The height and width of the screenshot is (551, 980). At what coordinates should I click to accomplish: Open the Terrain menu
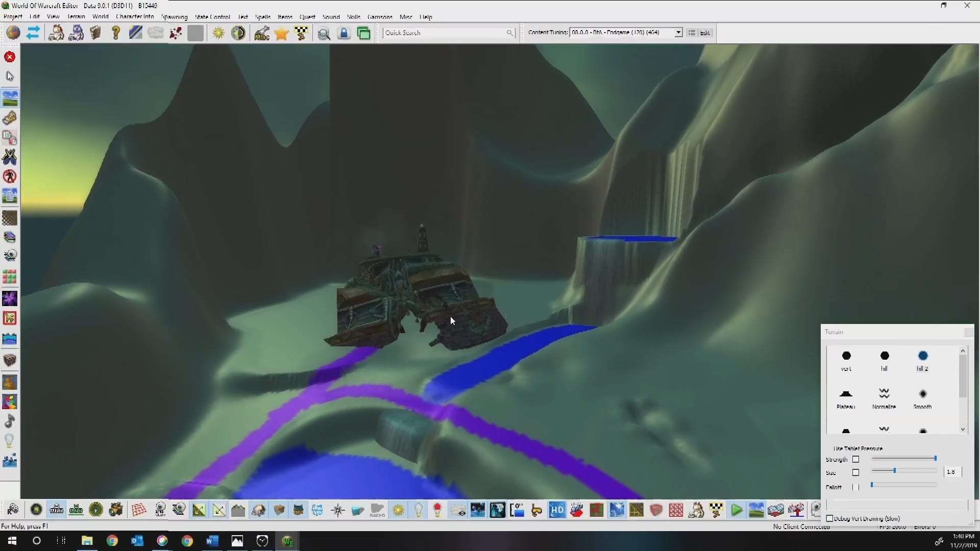pyautogui.click(x=76, y=17)
